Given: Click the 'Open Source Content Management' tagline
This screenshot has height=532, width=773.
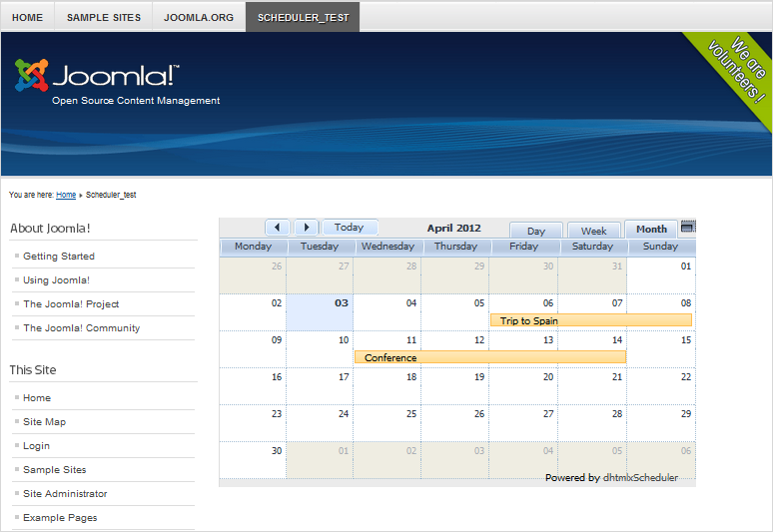Looking at the screenshot, I should [x=136, y=101].
